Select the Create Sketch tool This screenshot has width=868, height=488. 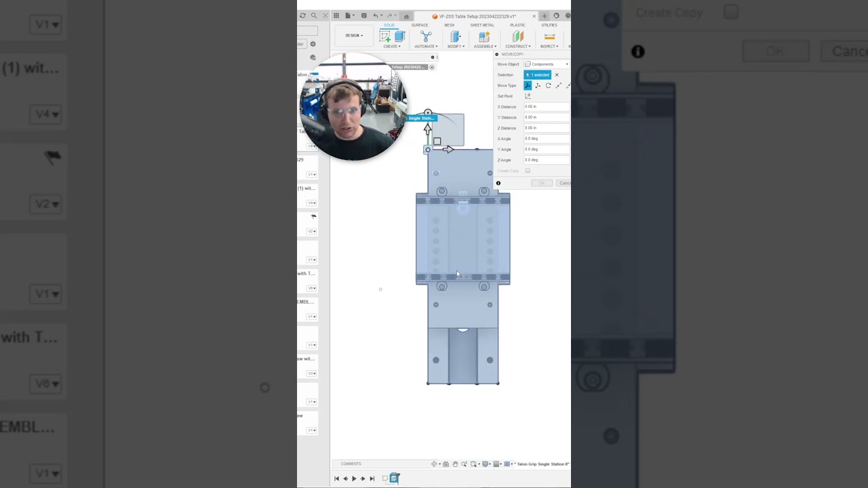click(385, 37)
